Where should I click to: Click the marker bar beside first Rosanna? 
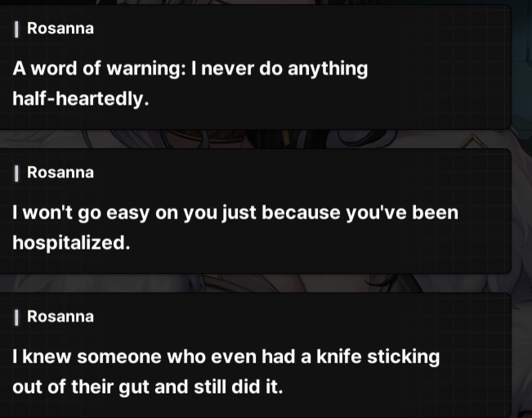(x=16, y=29)
